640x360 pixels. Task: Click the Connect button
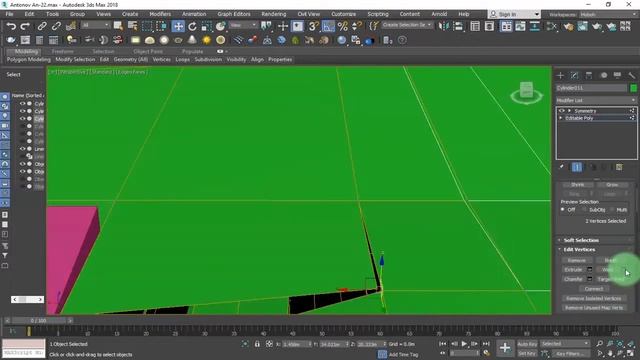[x=593, y=289]
